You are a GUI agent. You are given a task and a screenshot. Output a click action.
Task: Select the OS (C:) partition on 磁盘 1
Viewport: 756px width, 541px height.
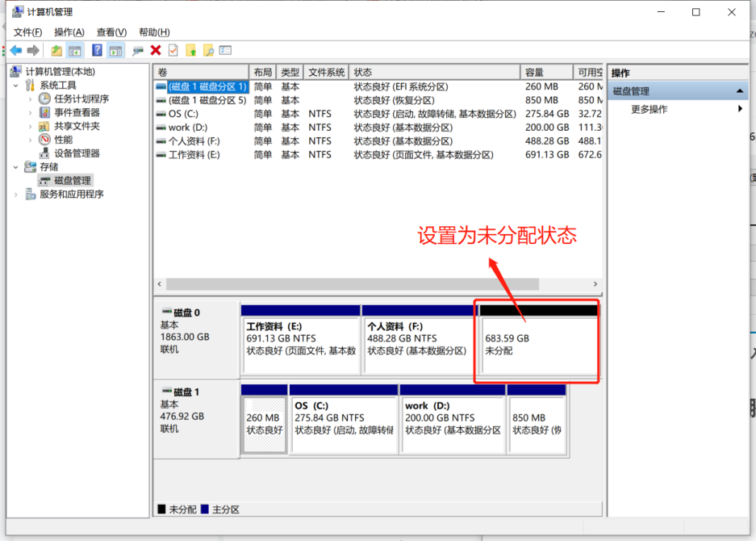point(344,419)
